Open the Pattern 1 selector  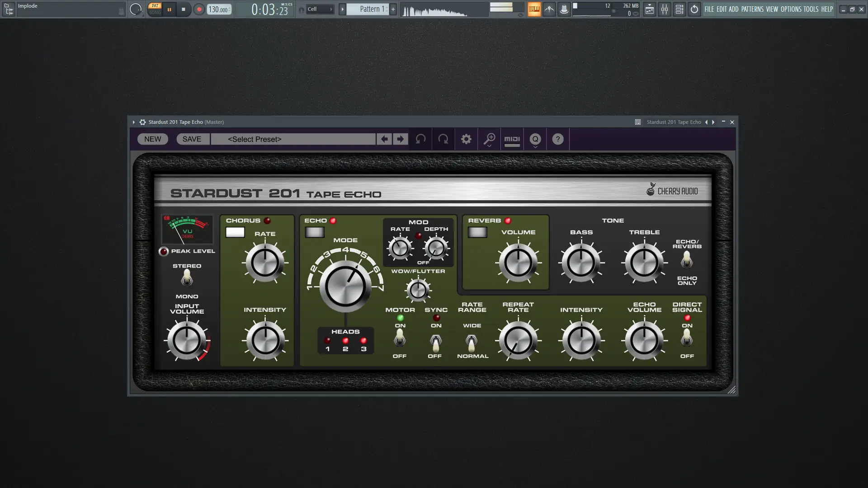coord(370,9)
